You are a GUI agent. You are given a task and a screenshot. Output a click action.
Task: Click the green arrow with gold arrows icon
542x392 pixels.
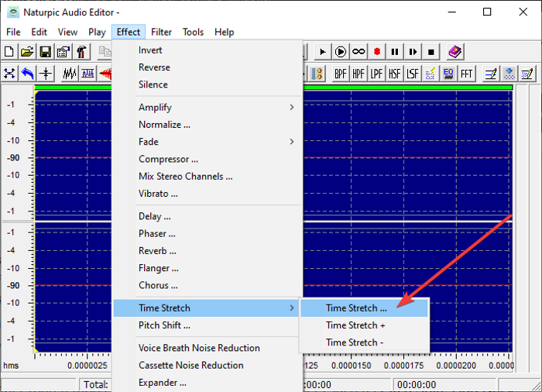tap(317, 74)
